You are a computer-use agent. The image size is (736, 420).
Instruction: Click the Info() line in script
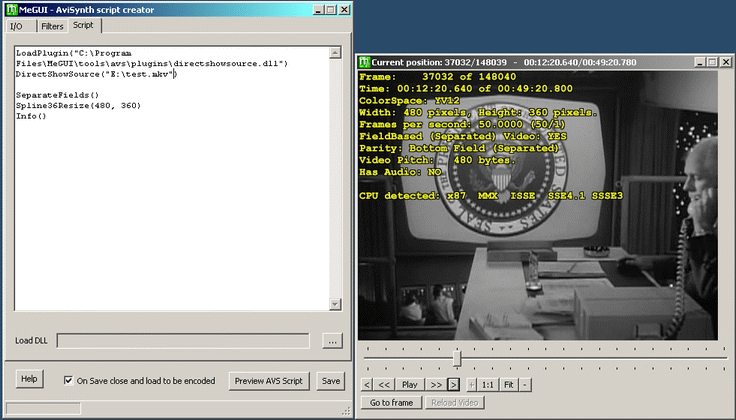(x=31, y=116)
